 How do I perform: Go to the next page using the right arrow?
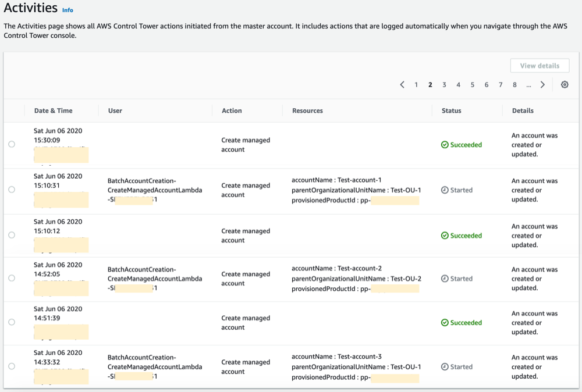[x=542, y=84]
